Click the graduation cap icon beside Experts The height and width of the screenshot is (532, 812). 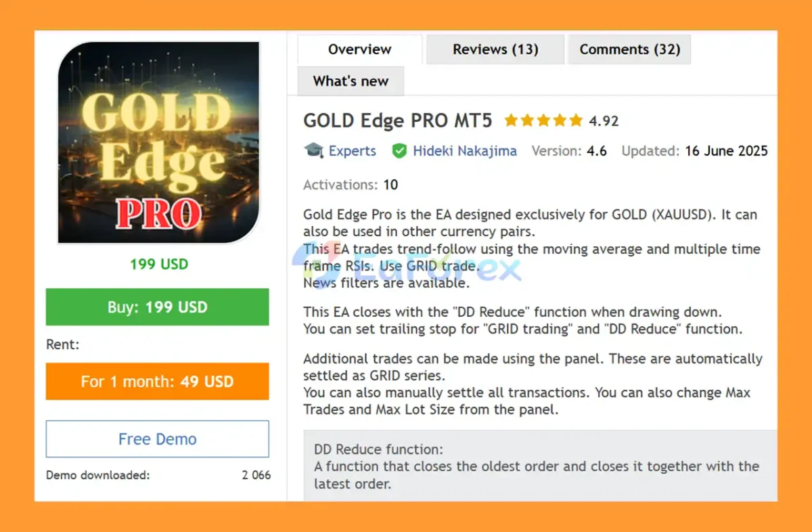coord(313,150)
